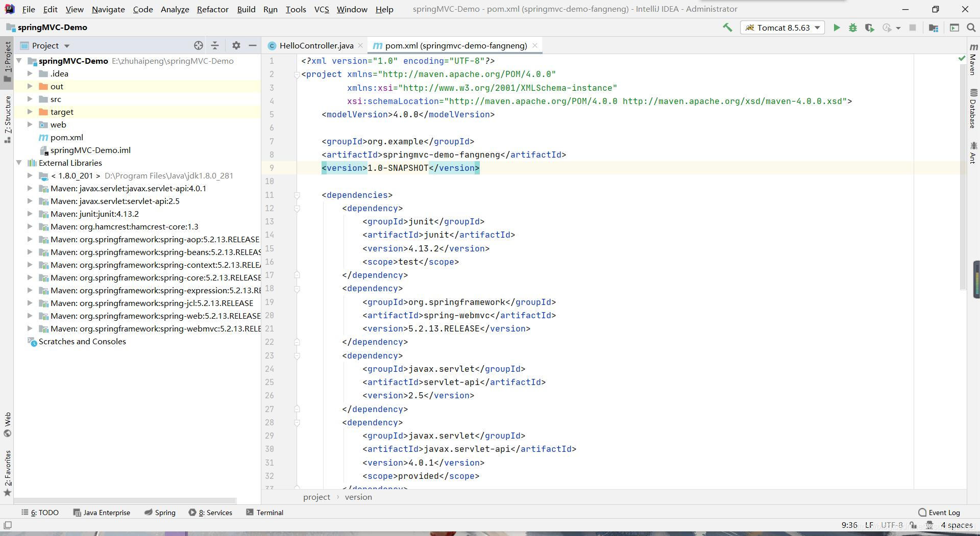Expand the src folder in tree

[30, 99]
